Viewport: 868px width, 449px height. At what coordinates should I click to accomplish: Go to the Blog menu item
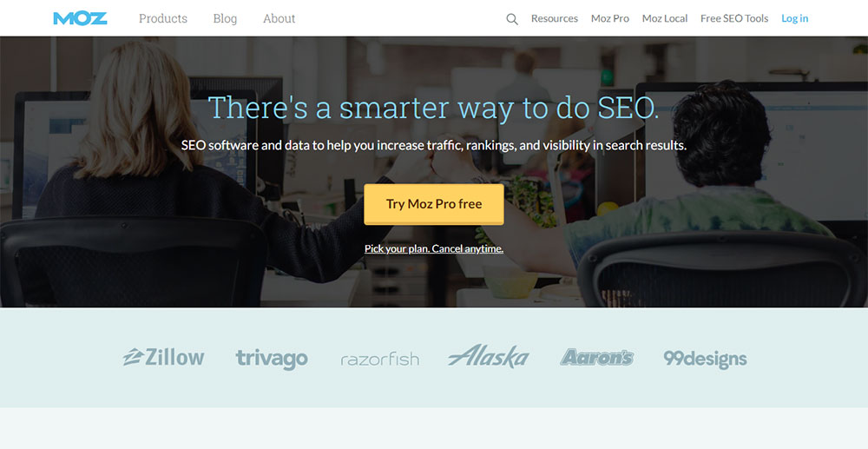[x=225, y=18]
